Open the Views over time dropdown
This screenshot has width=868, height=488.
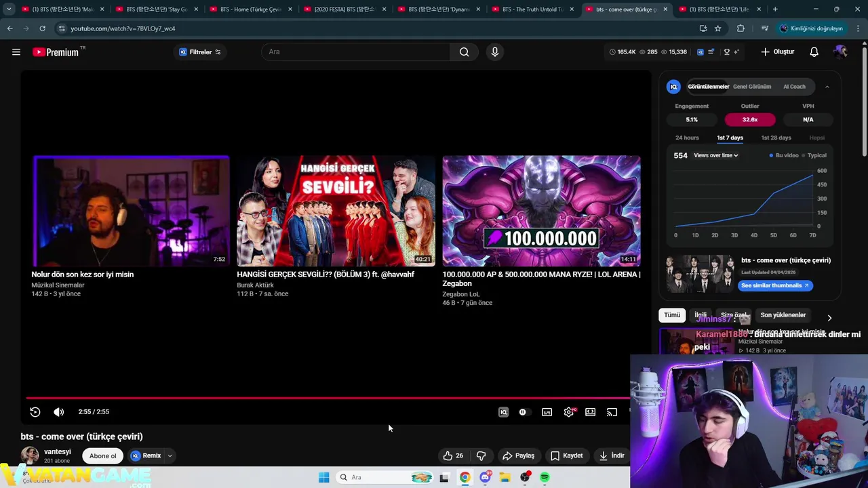[x=716, y=155]
